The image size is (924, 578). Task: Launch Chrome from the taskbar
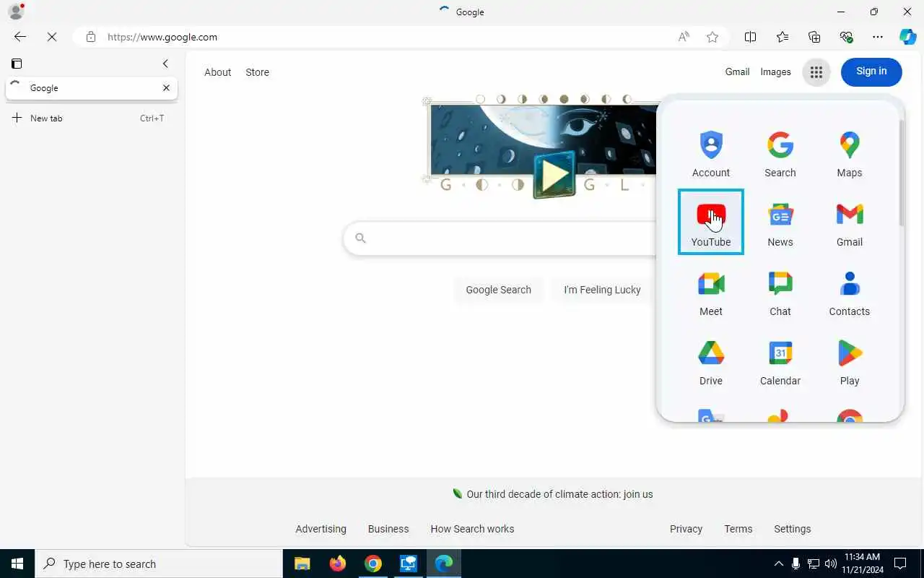tap(373, 564)
